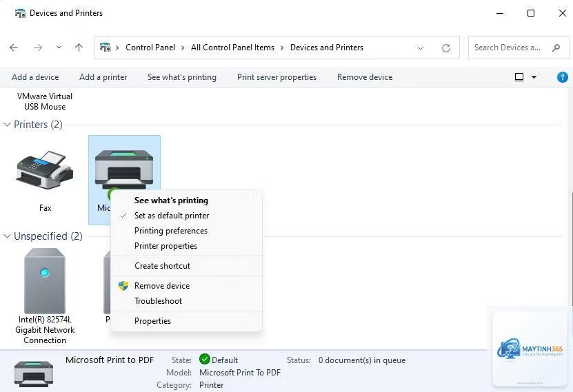Open Printing preferences from context menu

(x=170, y=231)
